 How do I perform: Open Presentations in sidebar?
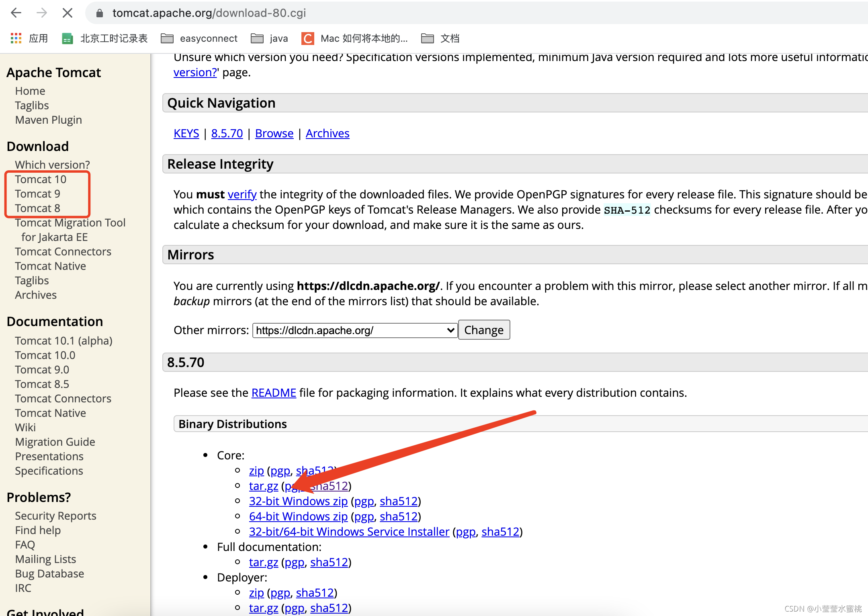[49, 457]
